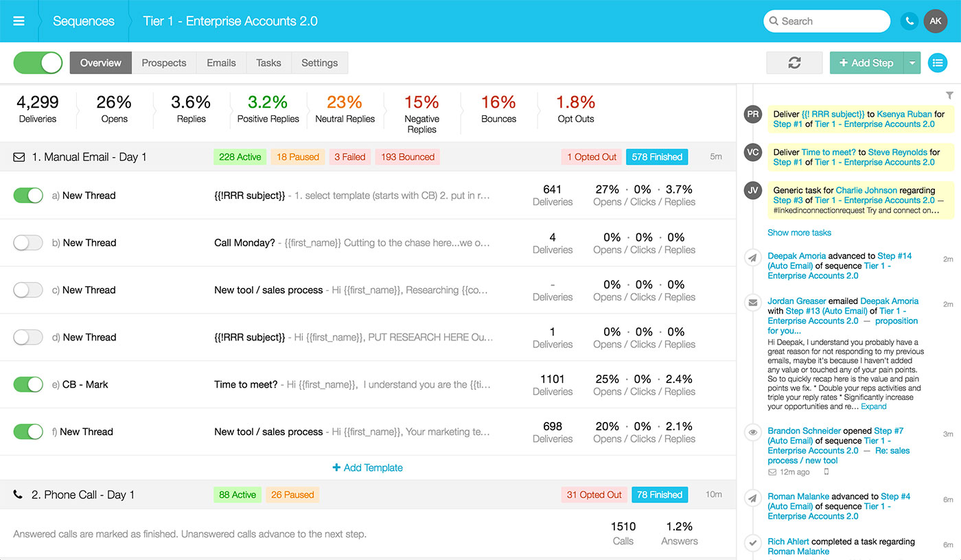The image size is (961, 560).
Task: Expand the truncated Deepak email text
Action: coord(873,406)
